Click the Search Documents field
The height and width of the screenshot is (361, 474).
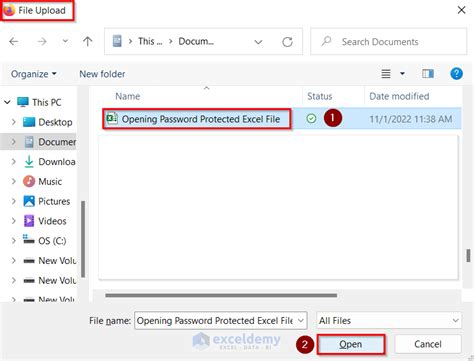click(x=389, y=42)
